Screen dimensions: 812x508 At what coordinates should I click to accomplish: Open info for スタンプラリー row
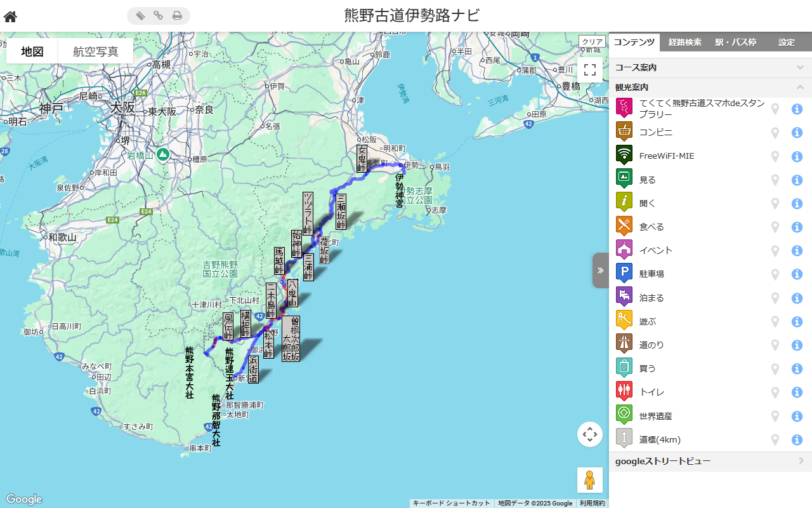[797, 109]
